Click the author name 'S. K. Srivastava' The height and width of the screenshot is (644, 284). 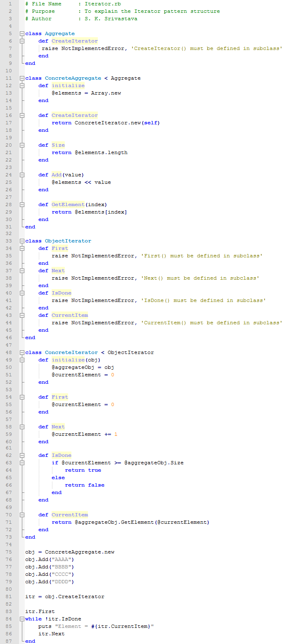tap(111, 19)
